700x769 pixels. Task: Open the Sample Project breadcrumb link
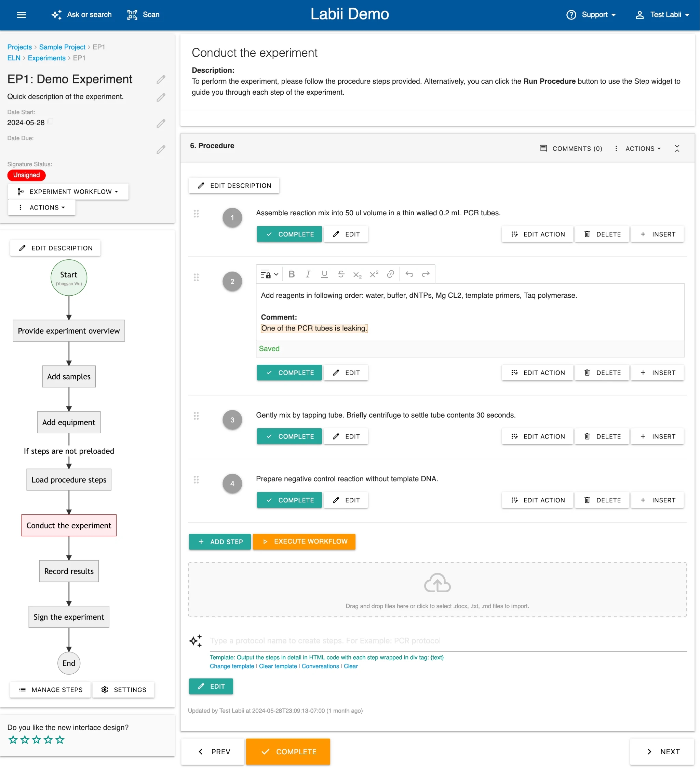62,47
